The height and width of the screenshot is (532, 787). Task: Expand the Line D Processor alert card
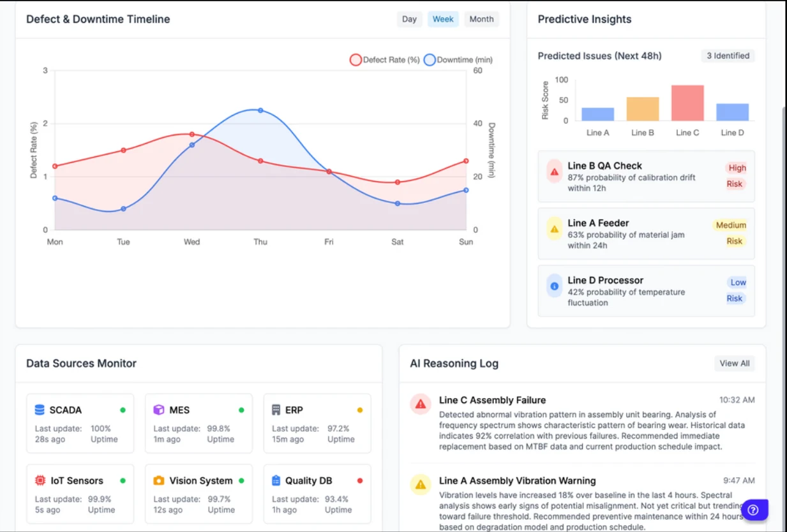point(646,291)
